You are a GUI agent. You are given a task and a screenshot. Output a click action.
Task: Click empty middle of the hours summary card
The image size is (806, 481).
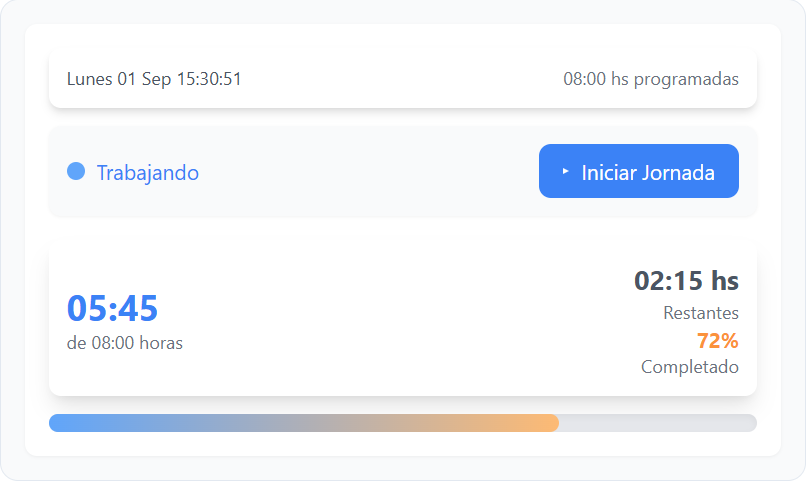(400, 320)
